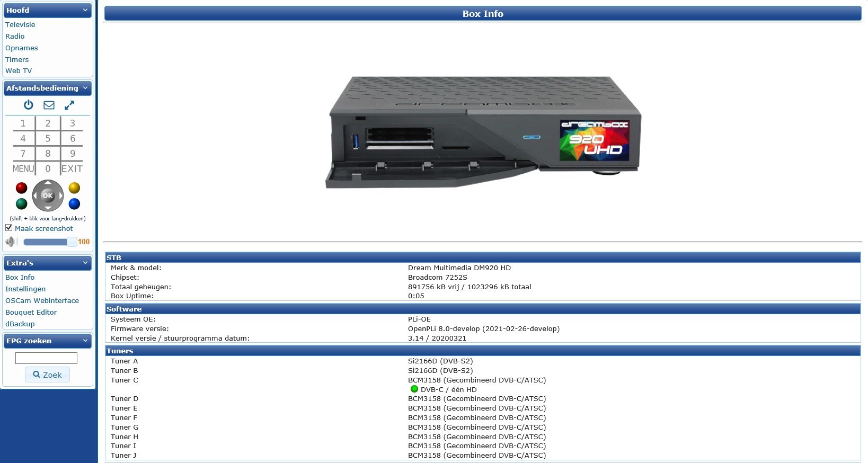Click the power standby icon
Image resolution: width=868 pixels, height=463 pixels.
(29, 105)
